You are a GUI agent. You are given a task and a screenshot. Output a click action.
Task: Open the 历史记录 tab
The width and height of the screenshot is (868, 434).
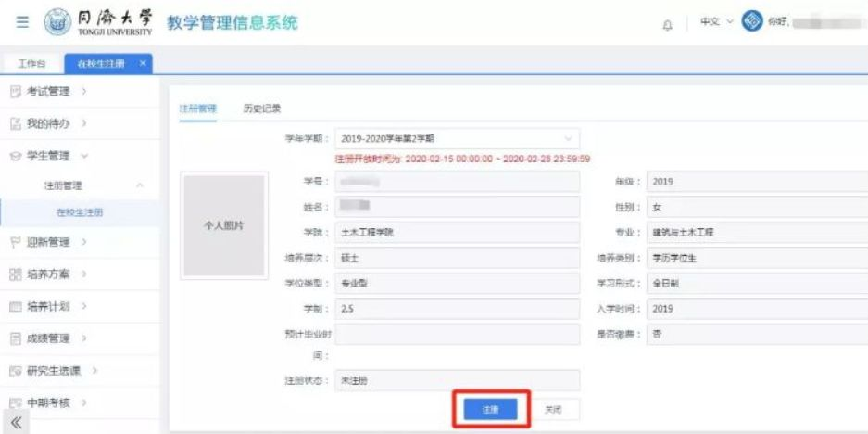click(262, 108)
